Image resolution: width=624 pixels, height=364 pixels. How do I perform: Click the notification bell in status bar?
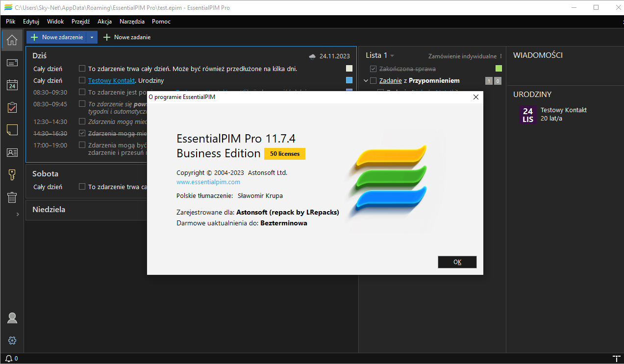[x=8, y=359]
